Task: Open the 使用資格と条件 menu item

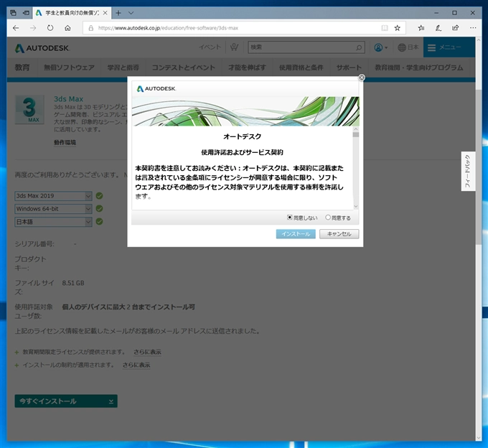Action: pos(301,67)
